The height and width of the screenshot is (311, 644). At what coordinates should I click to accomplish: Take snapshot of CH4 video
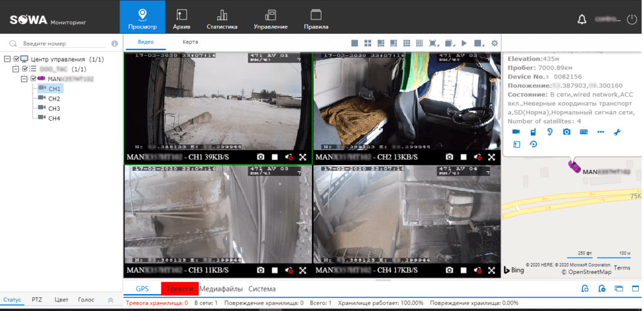[x=450, y=270]
